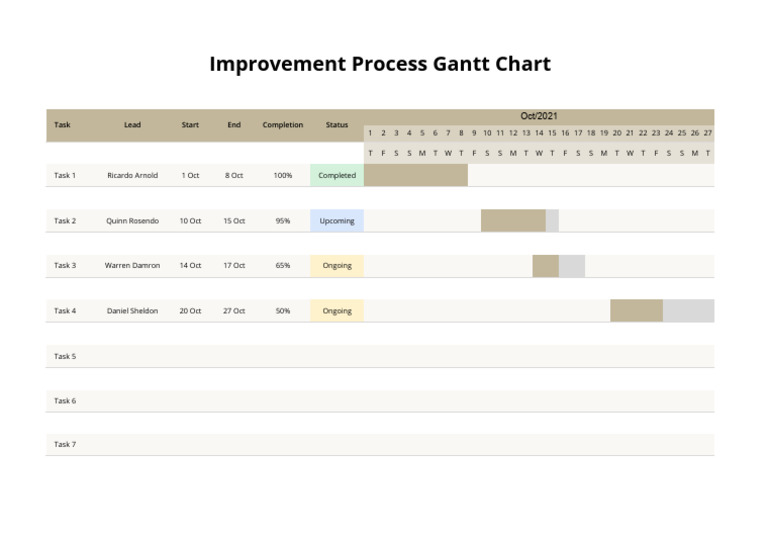The width and height of the screenshot is (768, 543).
Task: Click the Task 5 row label
Action: (x=65, y=356)
